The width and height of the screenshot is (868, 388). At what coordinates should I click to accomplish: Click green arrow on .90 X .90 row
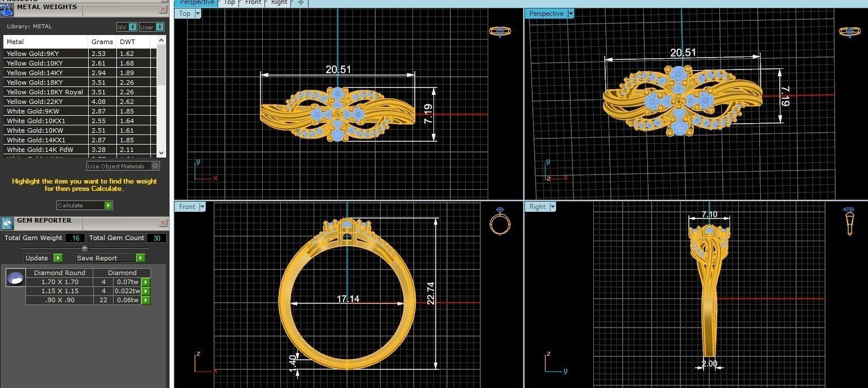(x=146, y=300)
